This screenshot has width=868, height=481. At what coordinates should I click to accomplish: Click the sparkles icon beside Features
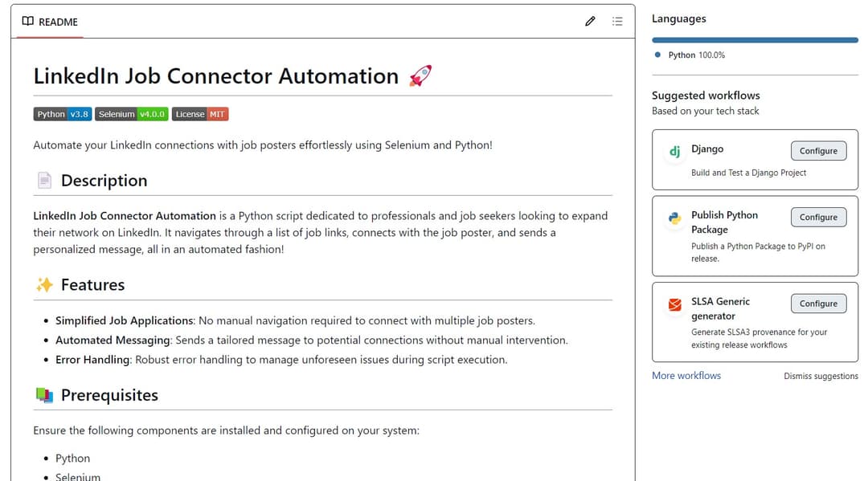click(44, 285)
